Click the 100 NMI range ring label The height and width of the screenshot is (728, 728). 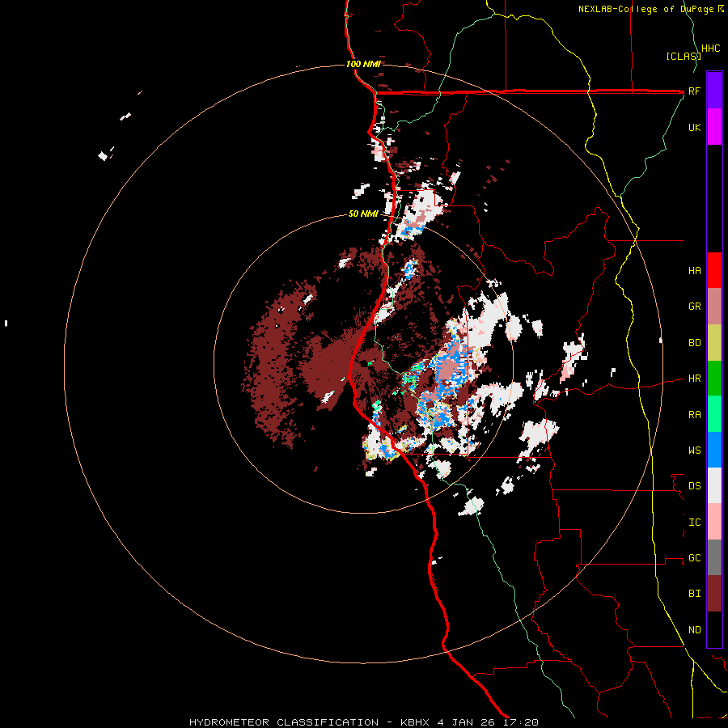363,64
